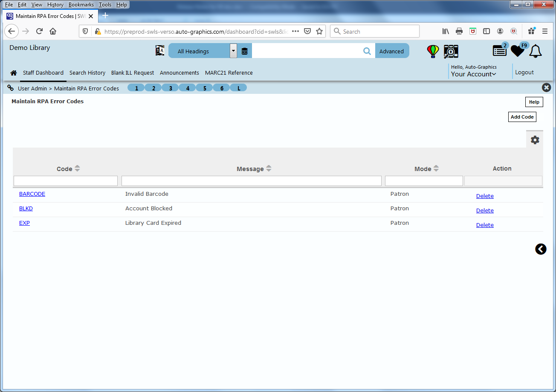Click the Add Code button
This screenshot has width=556, height=392.
coord(522,117)
